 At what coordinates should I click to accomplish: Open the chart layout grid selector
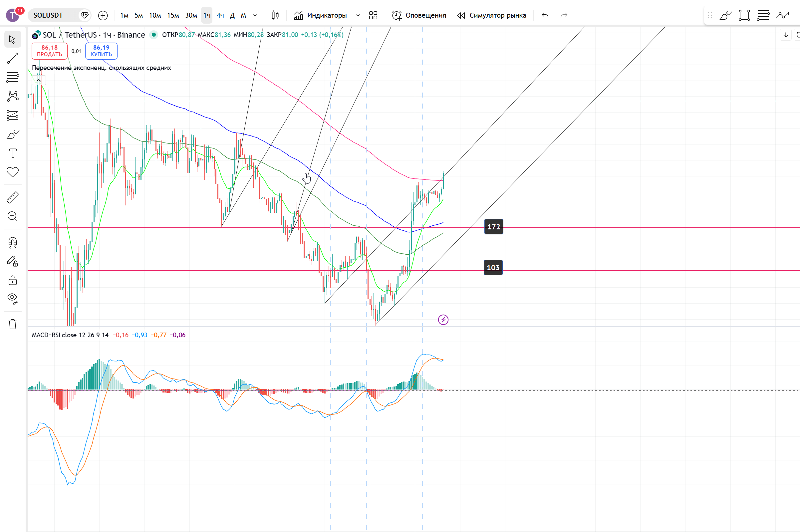tap(373, 15)
